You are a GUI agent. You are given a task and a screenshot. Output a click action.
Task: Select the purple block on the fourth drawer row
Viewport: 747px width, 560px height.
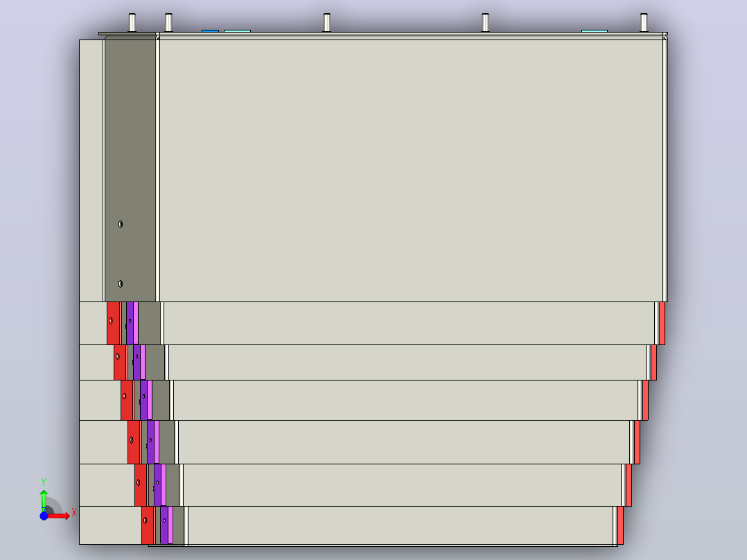tap(150, 441)
